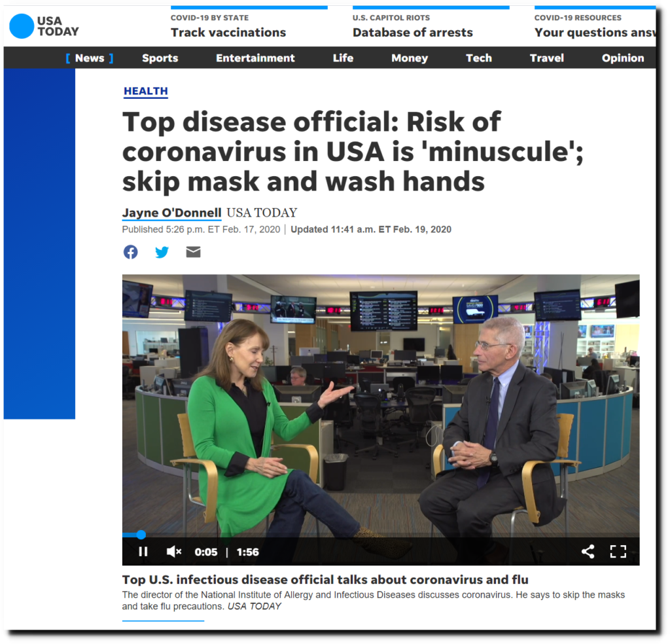Open Your questions answered COVID-19 resources link
Screen dimensions: 670x644
coord(594,33)
